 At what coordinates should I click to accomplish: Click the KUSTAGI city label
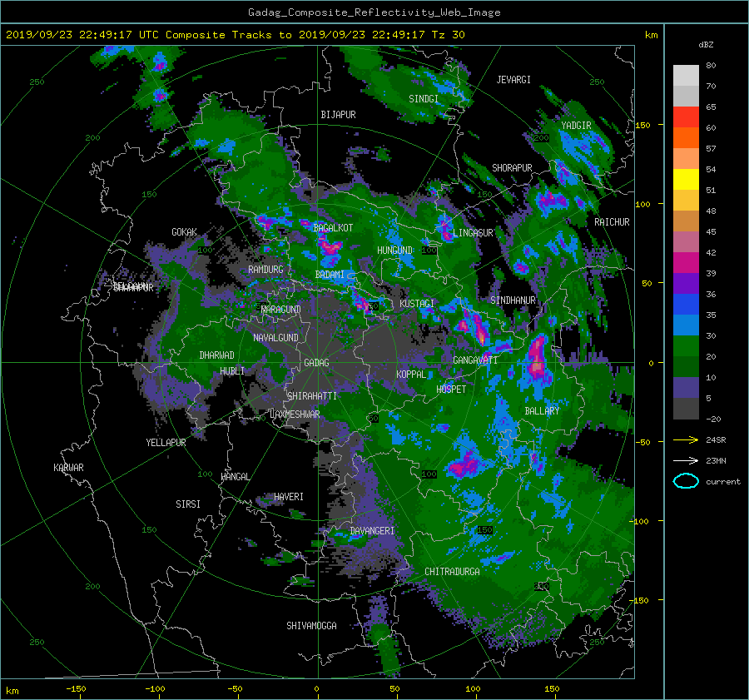pos(417,304)
